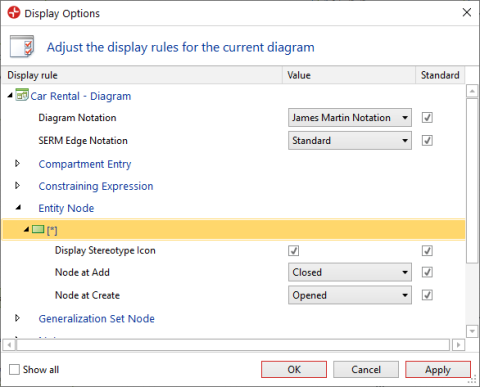This screenshot has width=480, height=387.
Task: Open the James Martin Notation dropdown
Action: [x=350, y=117]
